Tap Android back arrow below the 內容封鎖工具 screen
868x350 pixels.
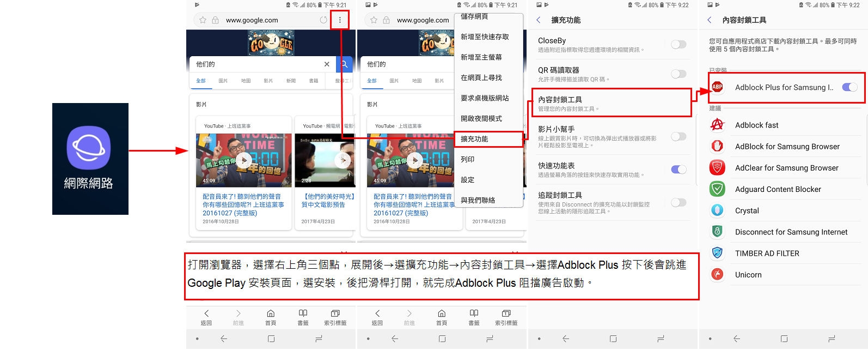(x=737, y=339)
